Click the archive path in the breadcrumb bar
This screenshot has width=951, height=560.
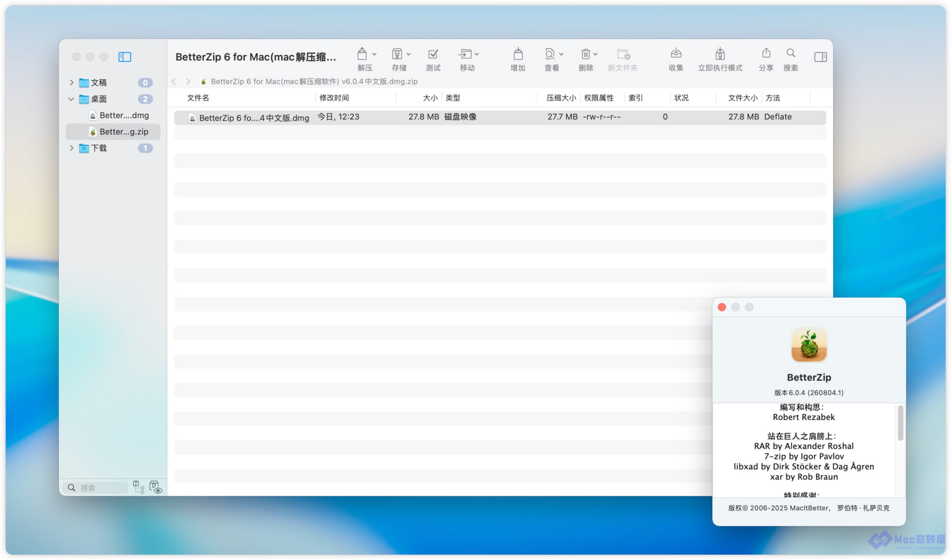point(314,81)
